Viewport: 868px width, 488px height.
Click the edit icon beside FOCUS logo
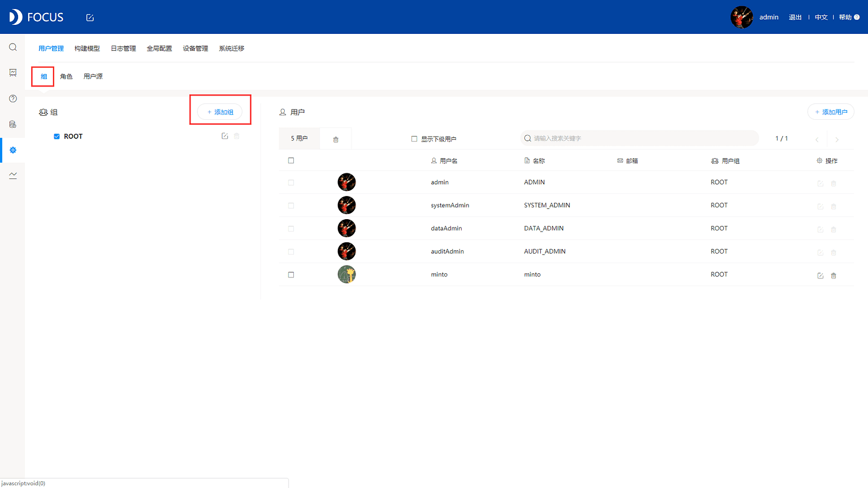(x=90, y=18)
